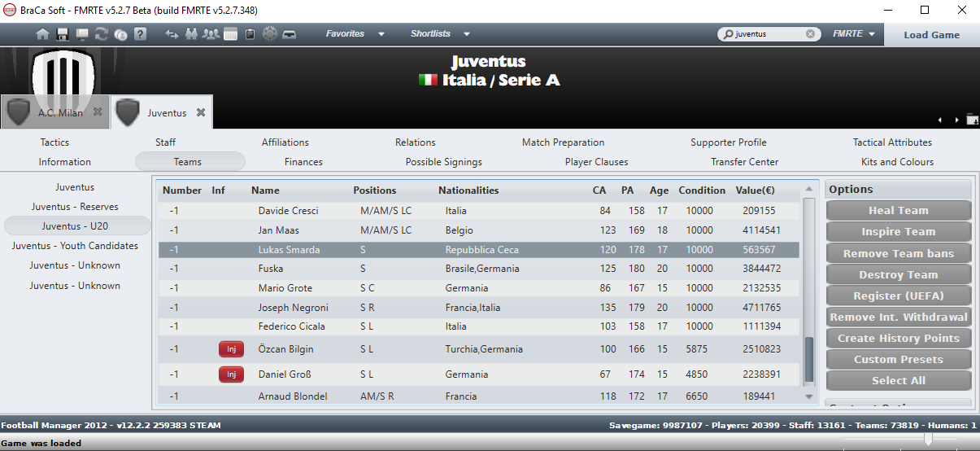980x451 pixels.
Task: Clear the juventus search text
Action: tap(810, 34)
